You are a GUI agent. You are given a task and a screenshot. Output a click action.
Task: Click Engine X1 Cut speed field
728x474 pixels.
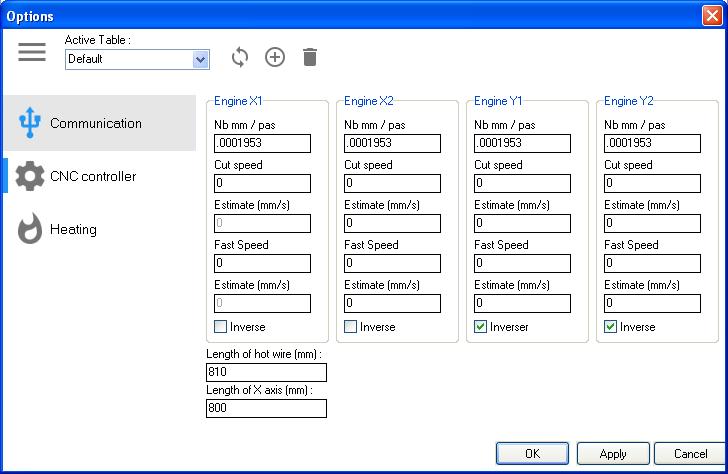click(262, 183)
